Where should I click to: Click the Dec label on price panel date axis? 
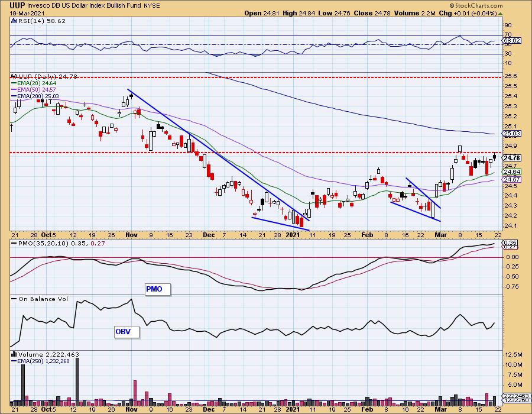click(209, 235)
